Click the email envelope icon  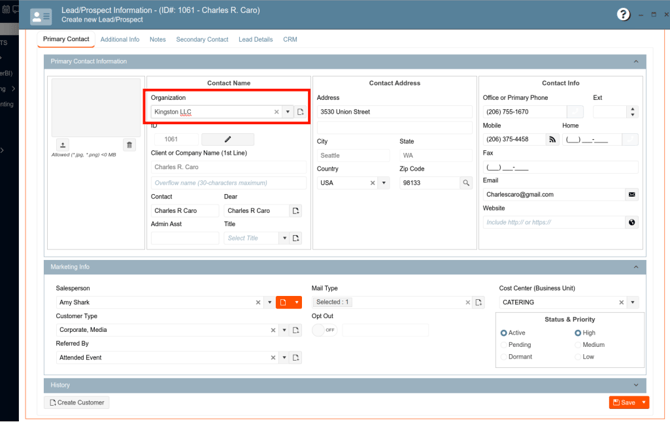point(631,195)
